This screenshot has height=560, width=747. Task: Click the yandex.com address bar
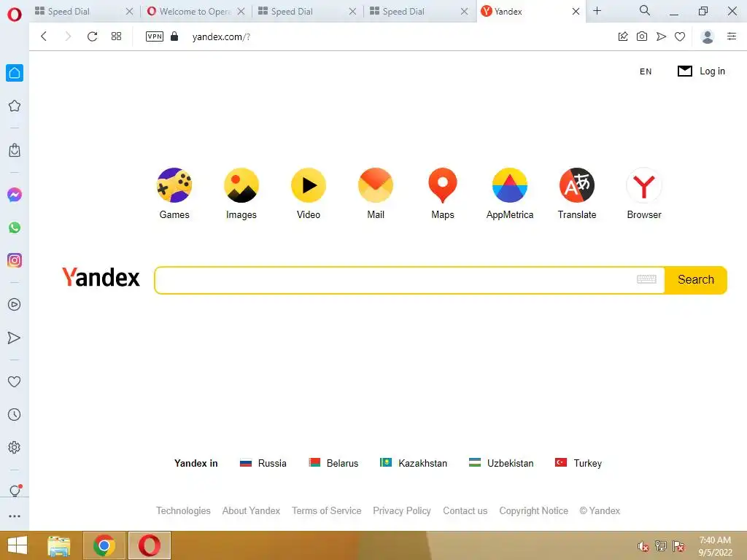pyautogui.click(x=220, y=36)
